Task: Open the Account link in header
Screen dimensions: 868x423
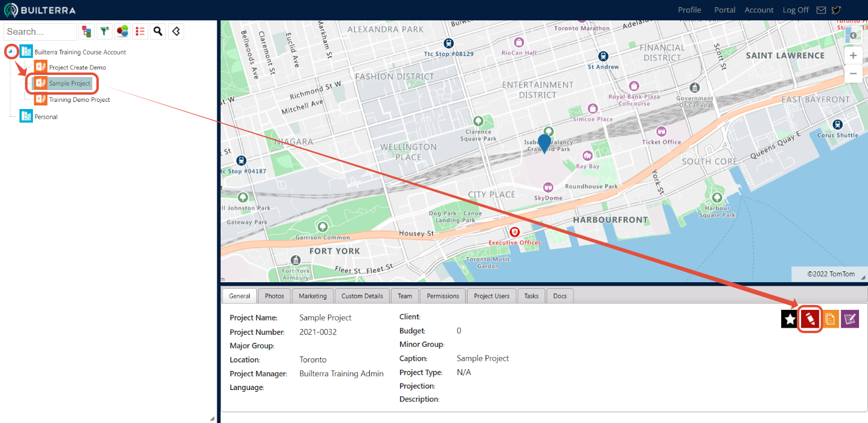Action: click(759, 10)
